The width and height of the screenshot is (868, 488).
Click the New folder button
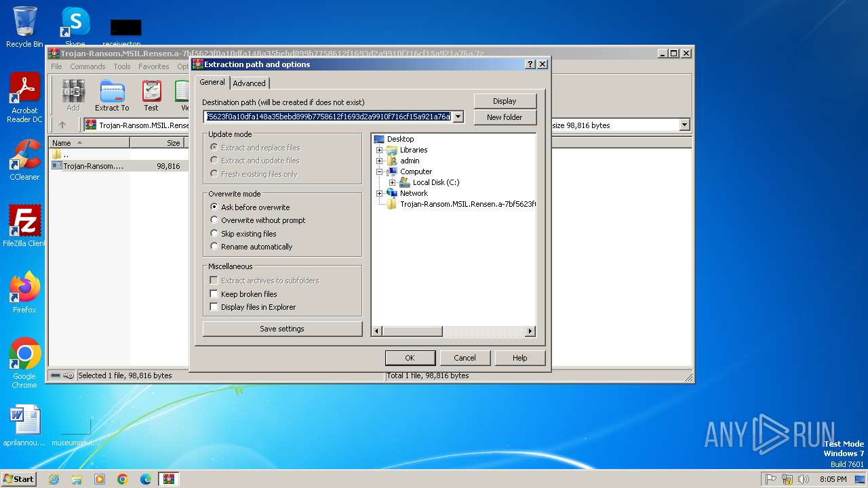pyautogui.click(x=505, y=117)
